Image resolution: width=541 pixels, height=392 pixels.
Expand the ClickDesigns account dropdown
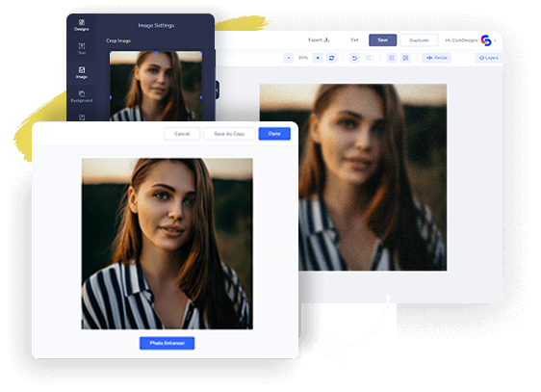click(x=495, y=40)
